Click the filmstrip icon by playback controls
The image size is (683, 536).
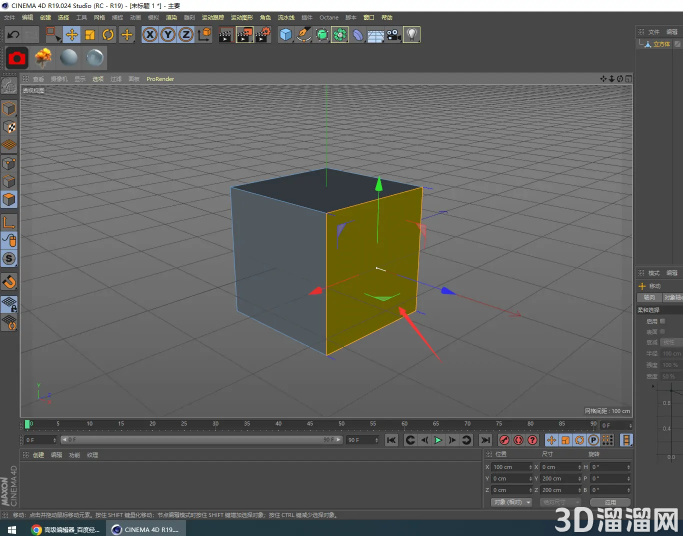tap(626, 440)
